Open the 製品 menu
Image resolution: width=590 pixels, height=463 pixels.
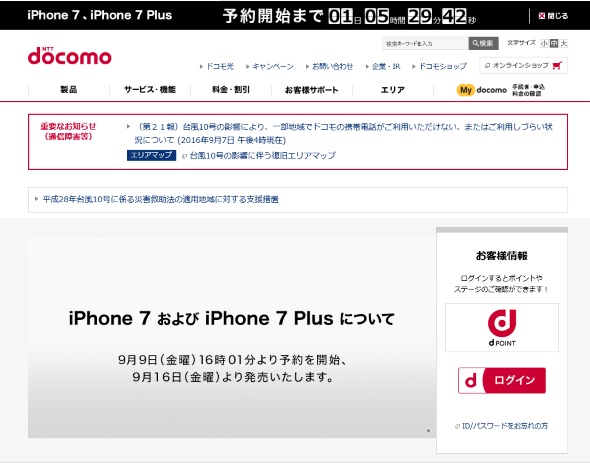pyautogui.click(x=69, y=90)
